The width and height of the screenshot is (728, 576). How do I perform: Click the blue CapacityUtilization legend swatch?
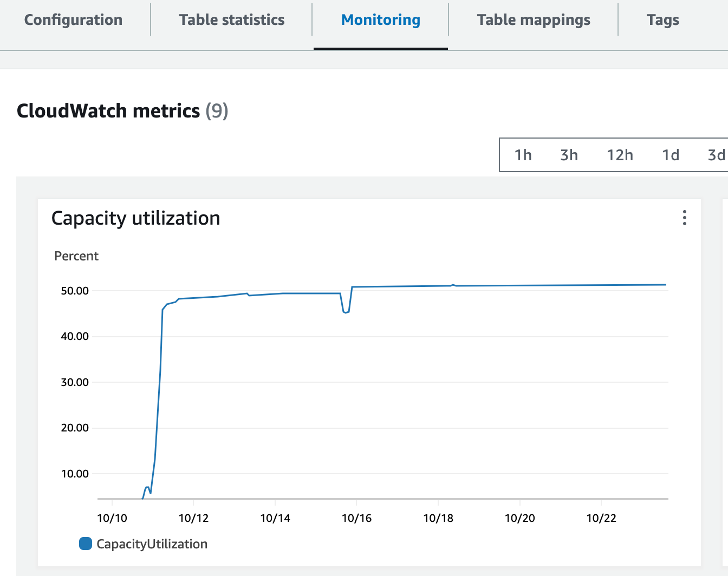coord(85,544)
